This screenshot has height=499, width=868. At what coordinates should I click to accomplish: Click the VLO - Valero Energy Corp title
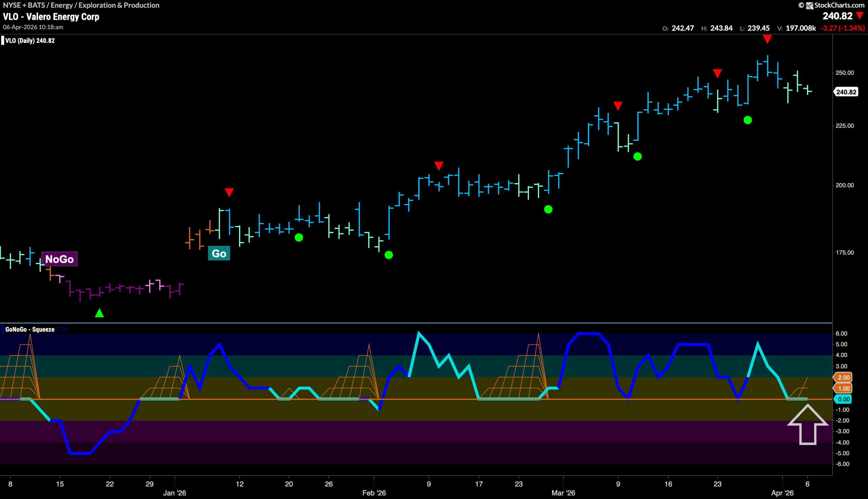(x=51, y=17)
